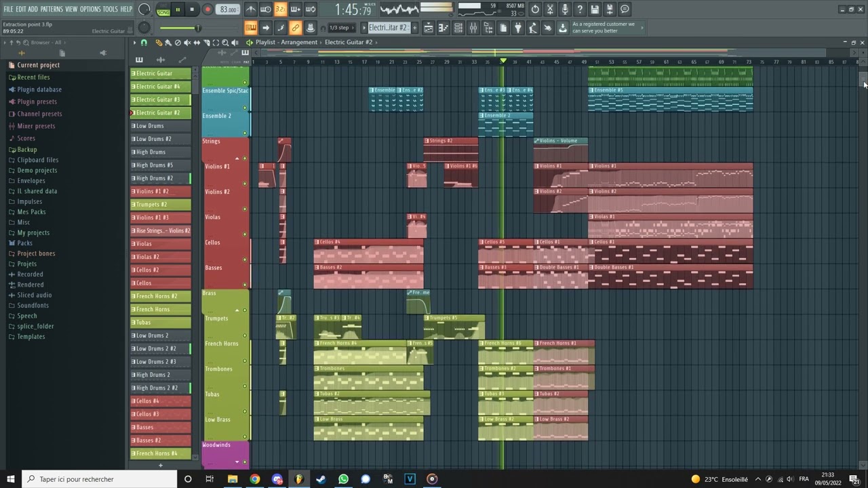
Task: Click the main volume knob
Action: click(144, 9)
